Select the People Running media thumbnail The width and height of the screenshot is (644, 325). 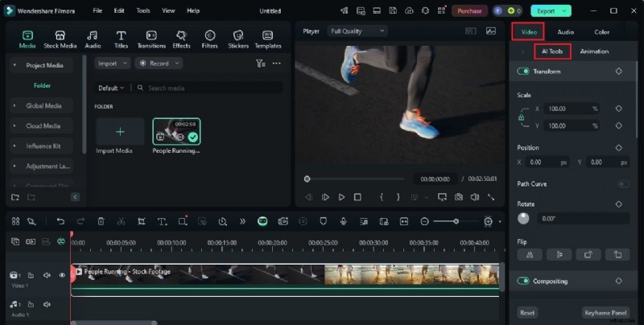click(x=176, y=131)
